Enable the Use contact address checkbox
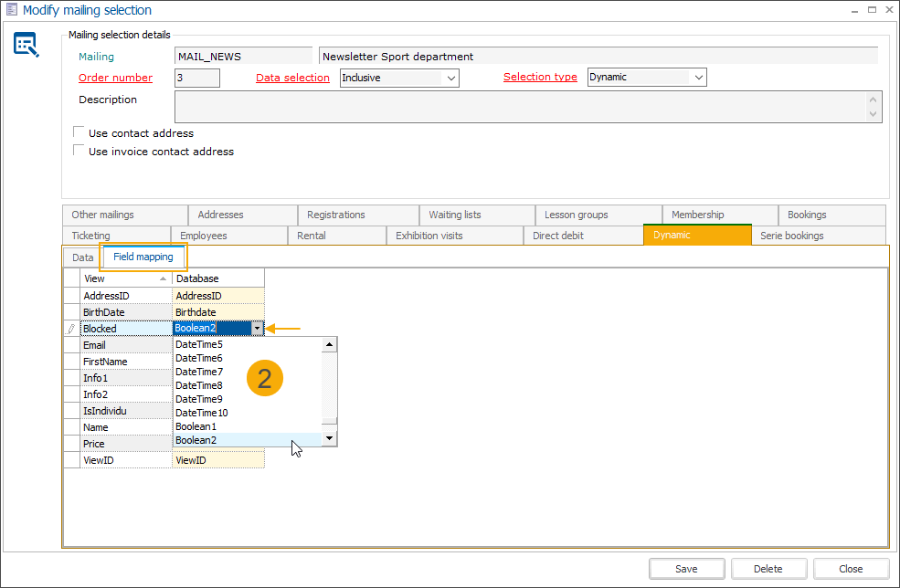Screen dimensions: 900x588 (x=79, y=132)
